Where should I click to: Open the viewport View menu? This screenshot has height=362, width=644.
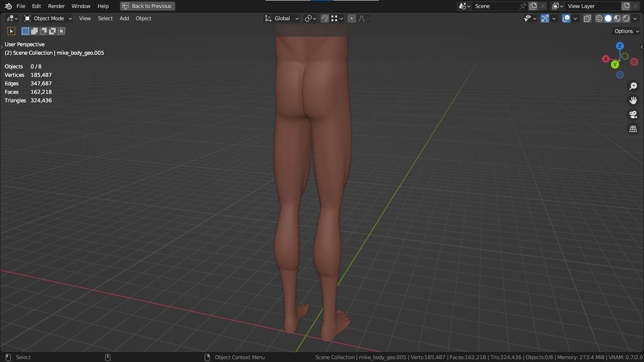[x=85, y=18]
